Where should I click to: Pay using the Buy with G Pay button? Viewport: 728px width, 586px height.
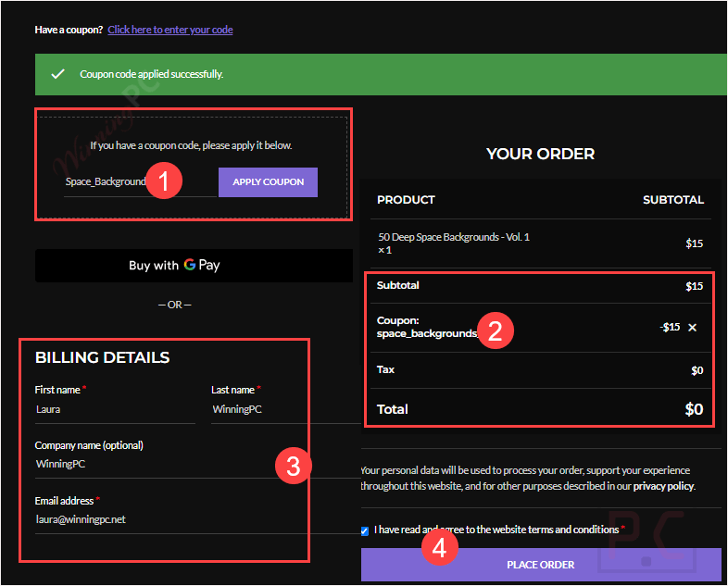pos(195,266)
